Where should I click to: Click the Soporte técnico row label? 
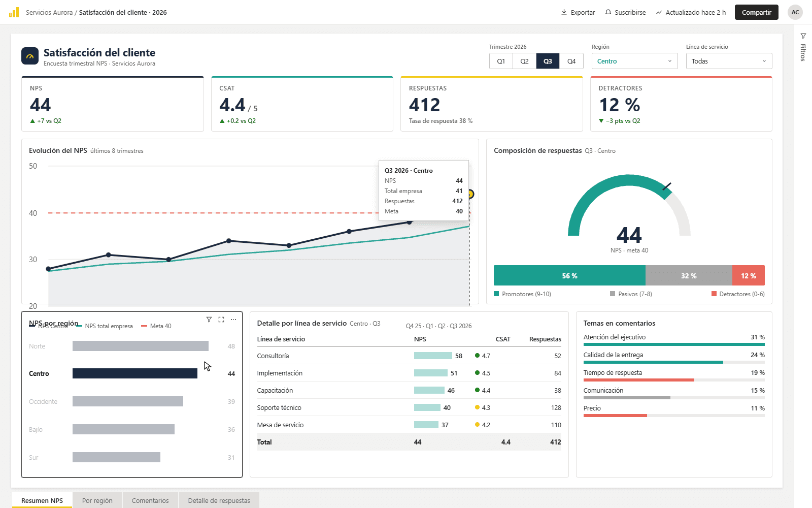pyautogui.click(x=279, y=407)
